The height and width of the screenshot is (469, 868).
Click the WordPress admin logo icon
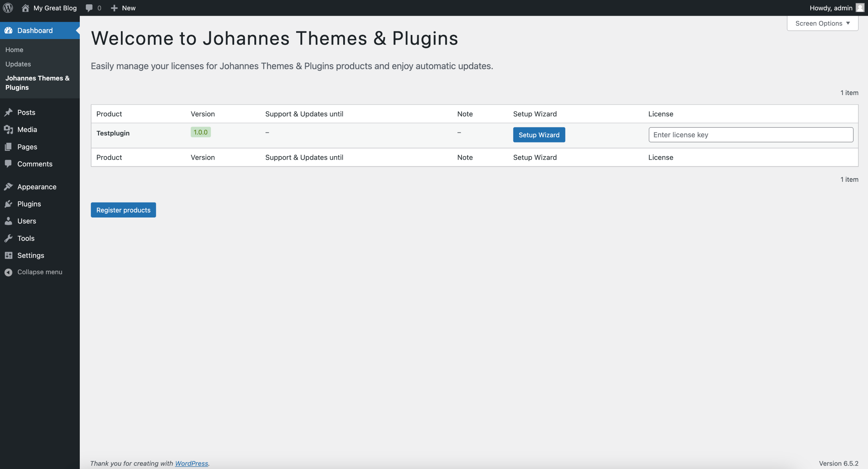coord(8,8)
